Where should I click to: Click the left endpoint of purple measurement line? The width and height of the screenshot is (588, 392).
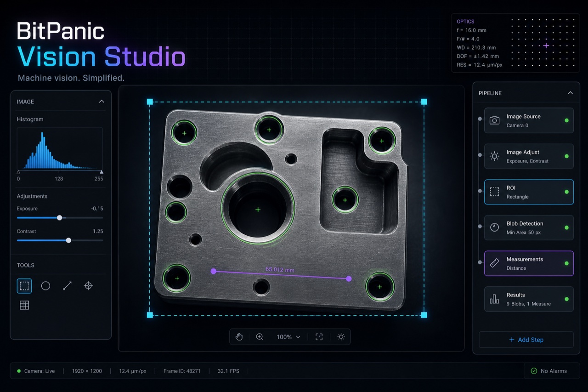coord(213,271)
